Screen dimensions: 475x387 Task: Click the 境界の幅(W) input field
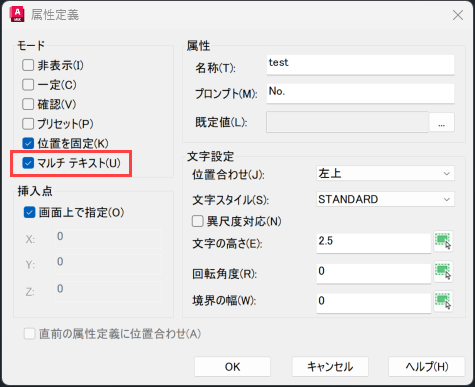click(x=374, y=303)
